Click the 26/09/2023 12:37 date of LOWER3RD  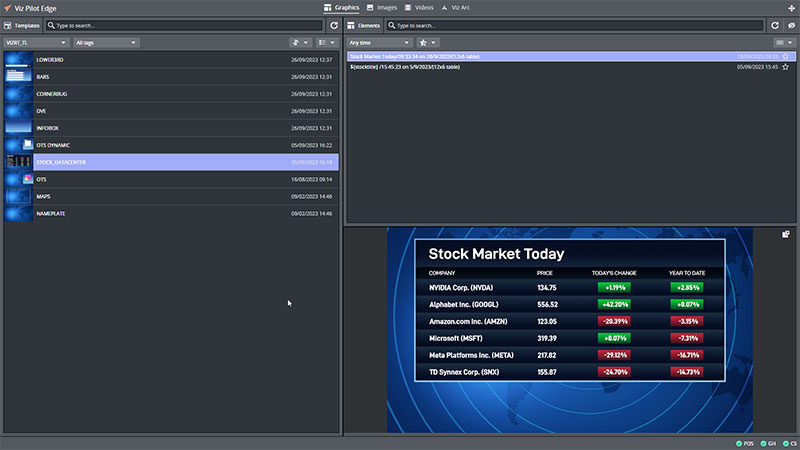click(311, 60)
